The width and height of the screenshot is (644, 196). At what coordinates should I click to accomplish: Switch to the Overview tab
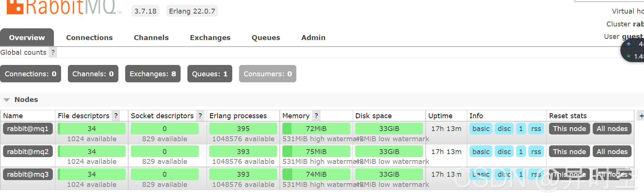[x=27, y=37]
